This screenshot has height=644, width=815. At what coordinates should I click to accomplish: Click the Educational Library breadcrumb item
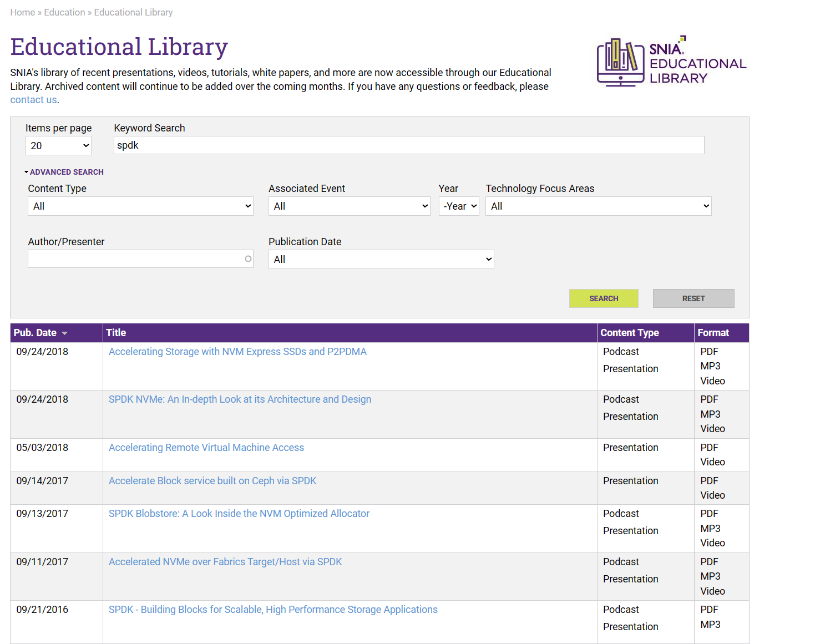click(x=133, y=12)
